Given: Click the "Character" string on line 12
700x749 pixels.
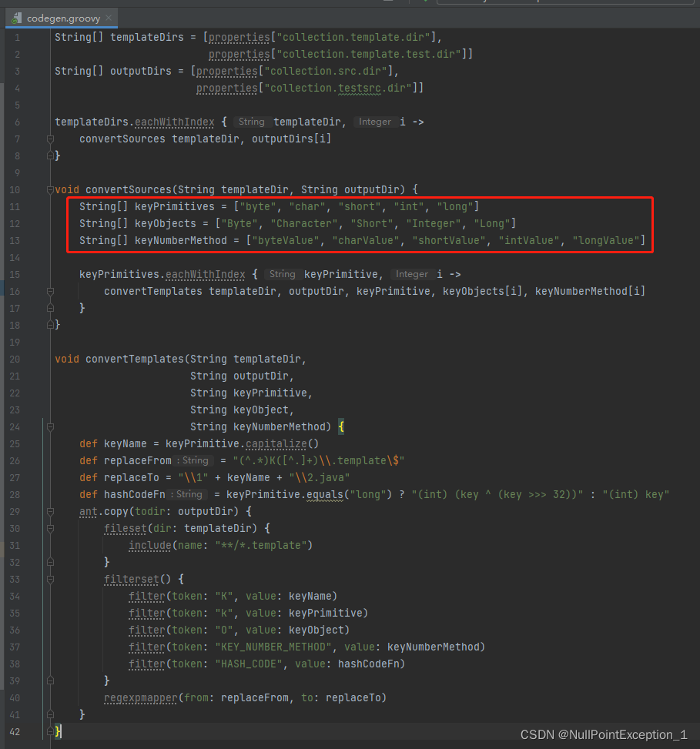Looking at the screenshot, I should click(304, 223).
